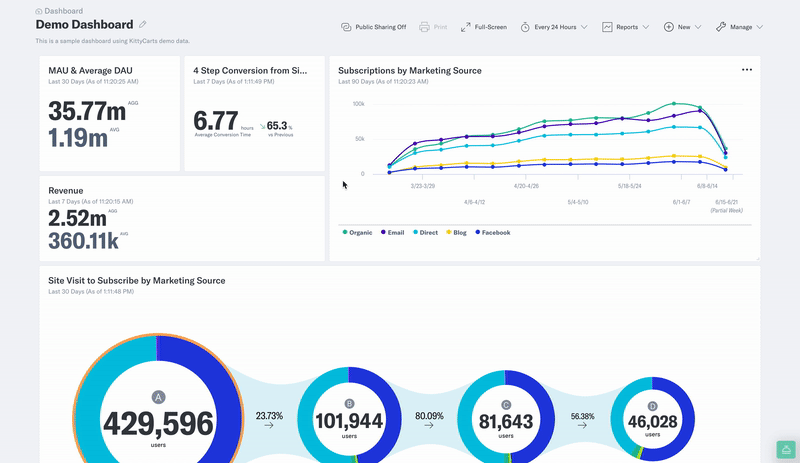Click the pencil icon beside Demo Dashboard

coord(143,25)
